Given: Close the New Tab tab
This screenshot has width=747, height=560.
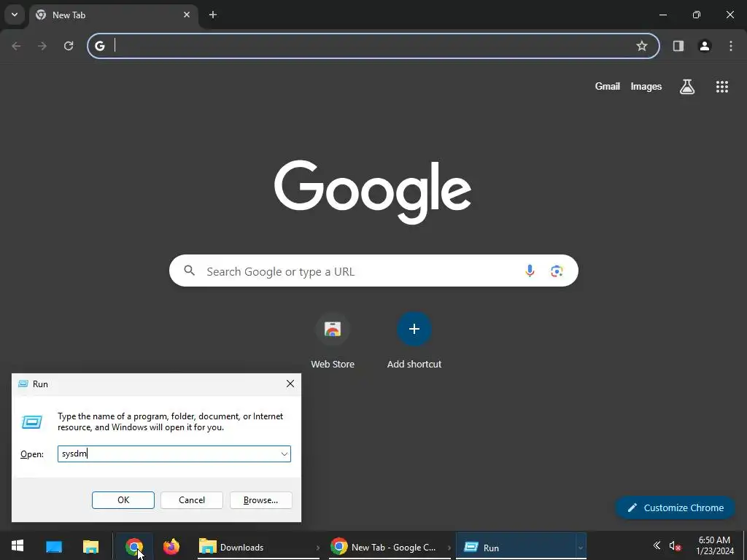Looking at the screenshot, I should [x=187, y=15].
